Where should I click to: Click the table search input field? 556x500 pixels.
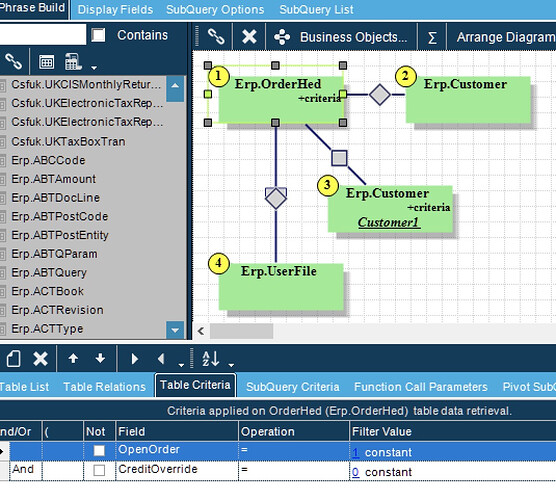43,35
